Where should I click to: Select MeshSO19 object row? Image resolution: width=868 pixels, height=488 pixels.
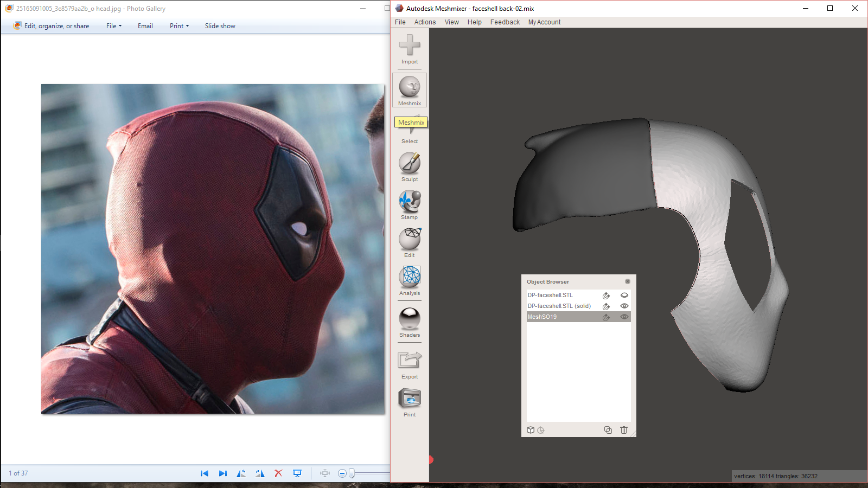coord(578,317)
